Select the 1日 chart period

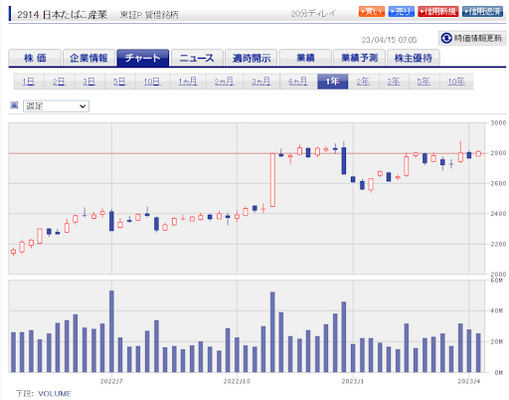click(x=29, y=82)
